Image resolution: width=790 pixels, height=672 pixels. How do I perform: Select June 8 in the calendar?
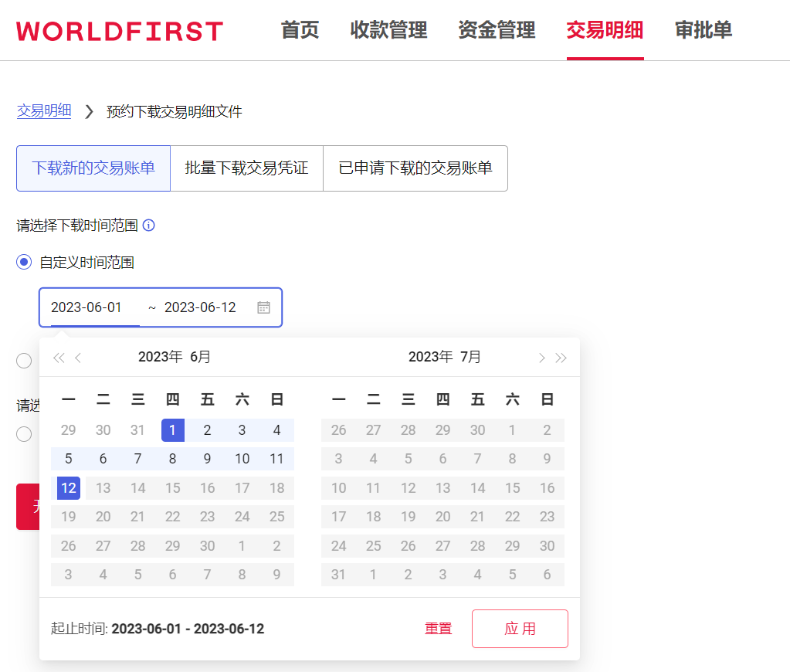point(172,459)
